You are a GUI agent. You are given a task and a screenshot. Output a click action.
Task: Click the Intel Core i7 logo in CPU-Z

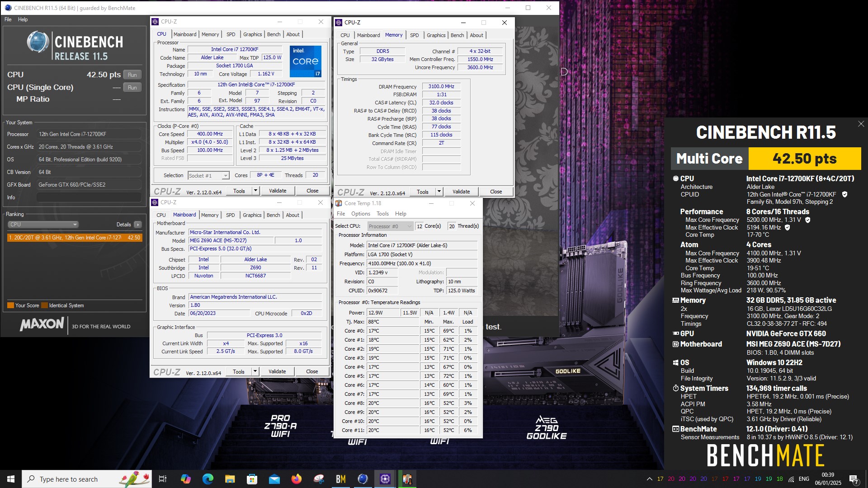pos(306,61)
